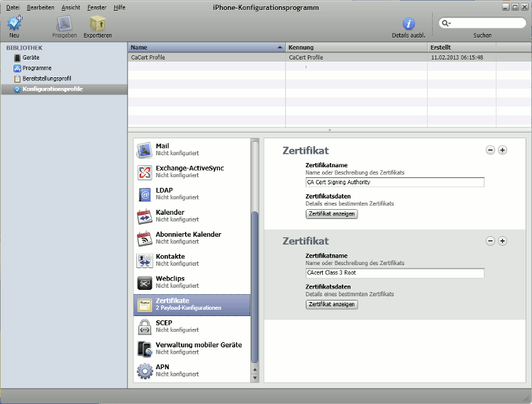Open the Datei menu
532x404 pixels.
point(13,6)
